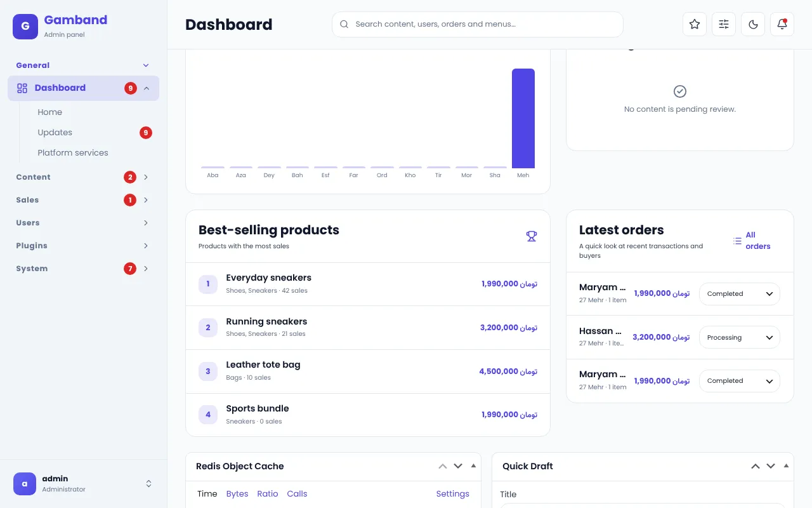Open Platform services submenu item

pos(73,153)
